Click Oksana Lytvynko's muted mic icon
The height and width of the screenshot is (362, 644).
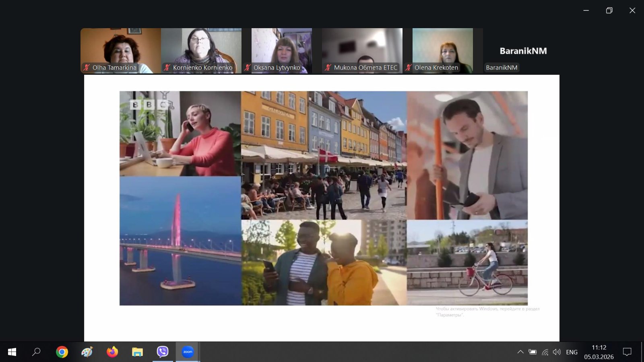coord(248,68)
